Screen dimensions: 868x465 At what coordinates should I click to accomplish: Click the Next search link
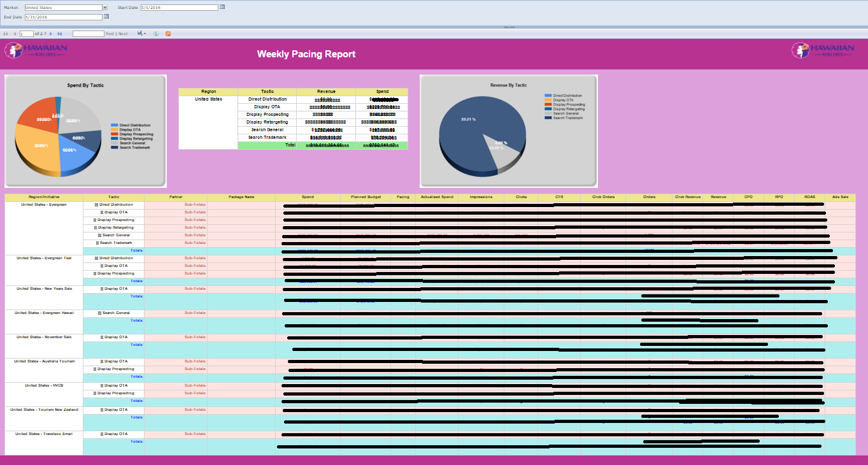(x=123, y=34)
